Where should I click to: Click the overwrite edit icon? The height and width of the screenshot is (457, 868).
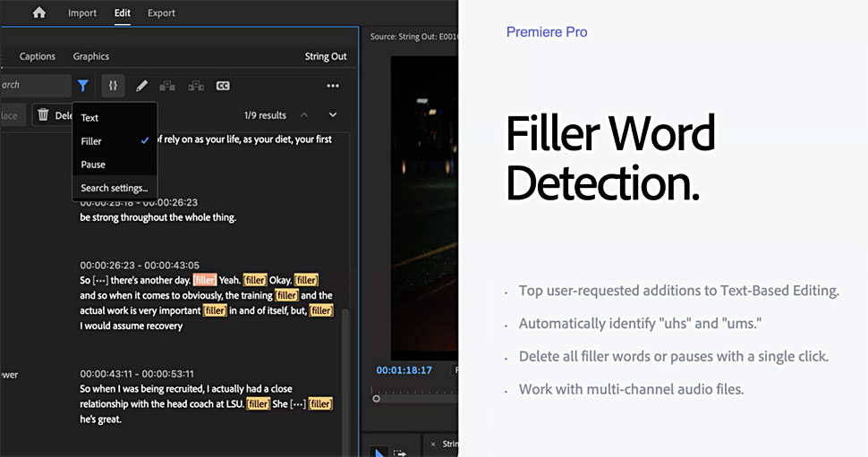pos(196,85)
